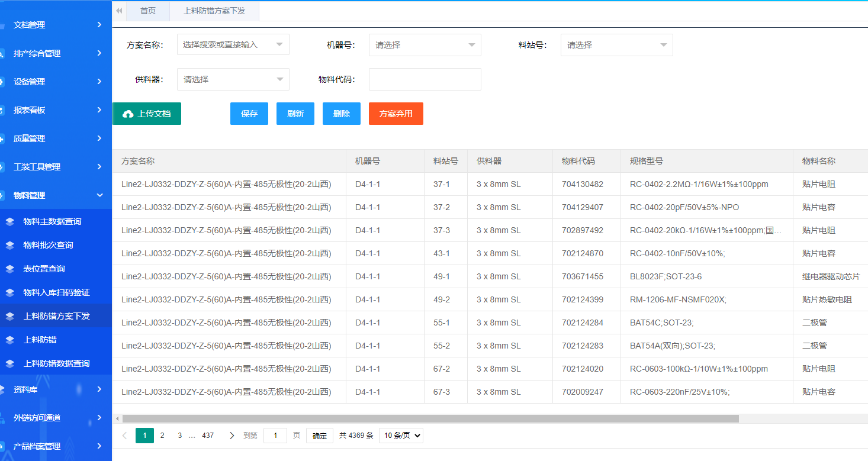Open the 料站号 dropdown
The height and width of the screenshot is (461, 868).
616,45
